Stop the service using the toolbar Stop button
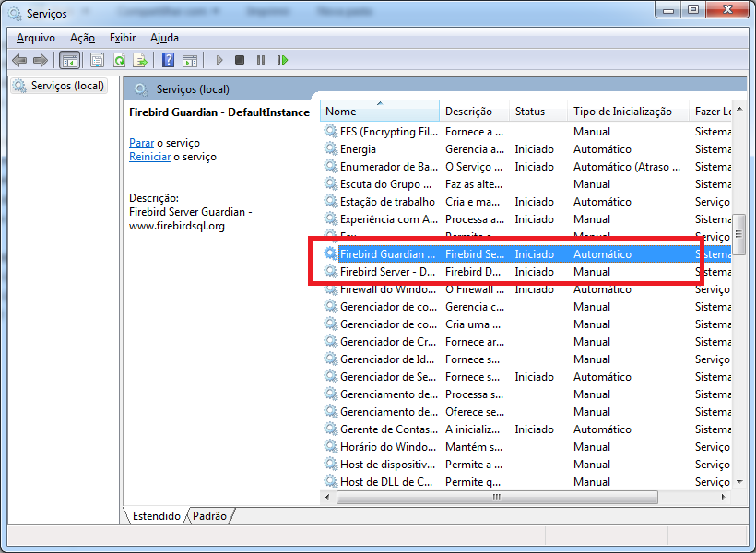The width and height of the screenshot is (756, 553). click(x=240, y=60)
